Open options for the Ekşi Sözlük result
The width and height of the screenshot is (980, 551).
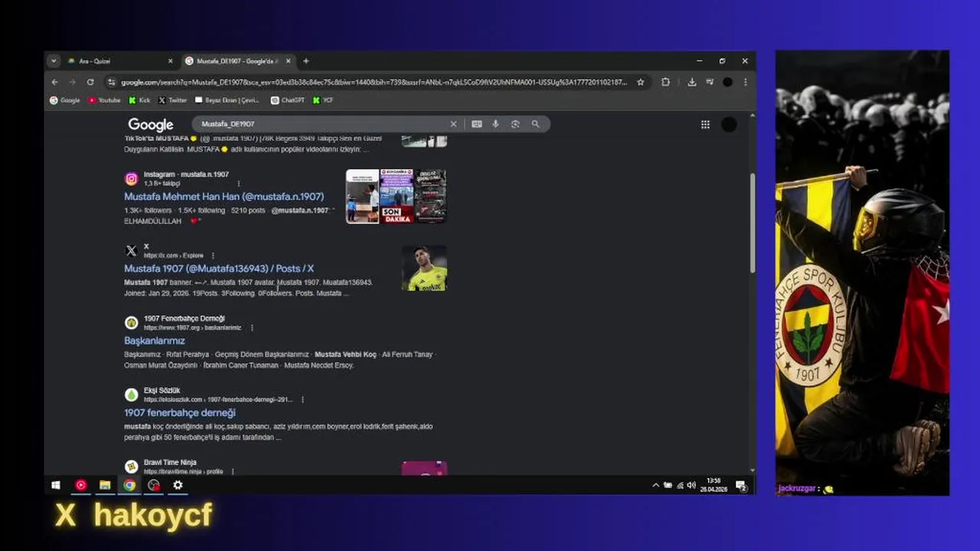click(x=302, y=399)
